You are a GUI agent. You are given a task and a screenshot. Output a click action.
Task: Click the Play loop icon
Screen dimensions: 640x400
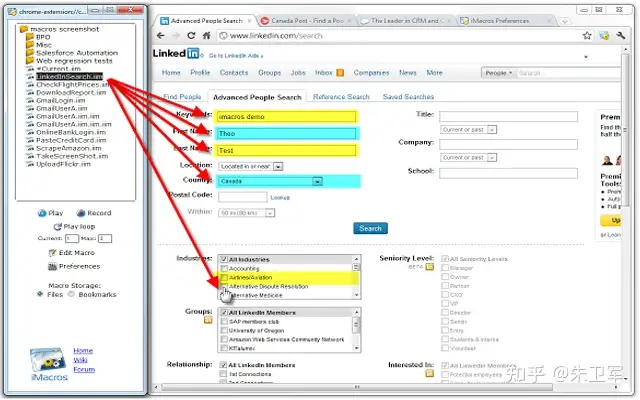[58, 227]
